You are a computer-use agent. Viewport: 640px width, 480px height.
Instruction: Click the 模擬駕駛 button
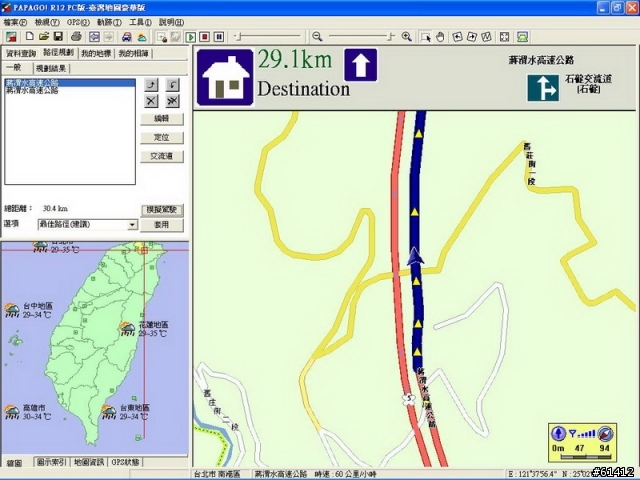tap(162, 210)
